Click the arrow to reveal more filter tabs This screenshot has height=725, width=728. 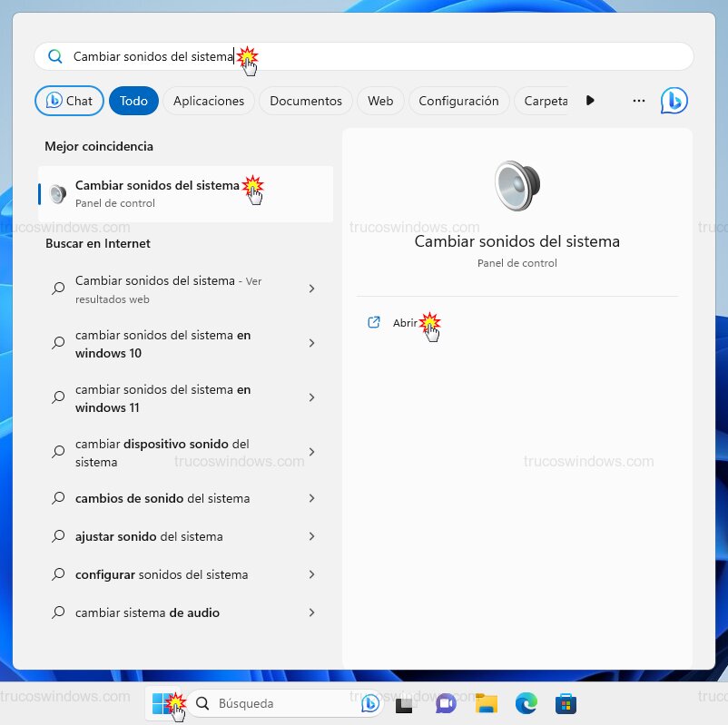[591, 101]
